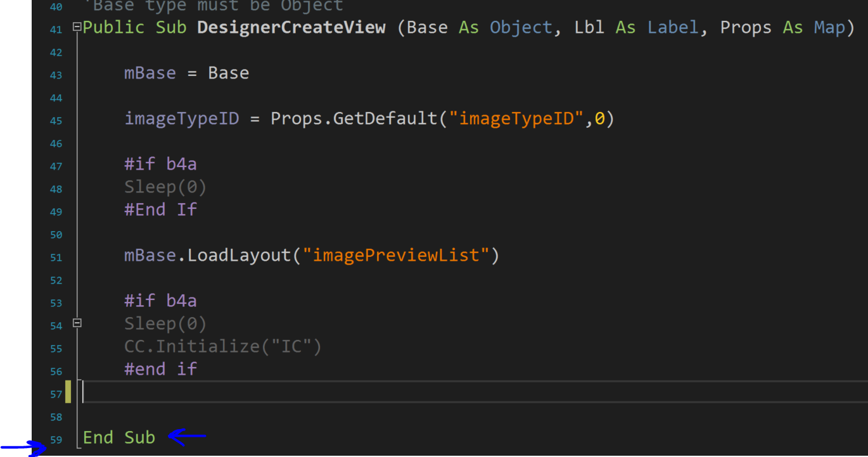Select the Label type in the sub signature
This screenshot has width=868, height=457.
click(673, 27)
